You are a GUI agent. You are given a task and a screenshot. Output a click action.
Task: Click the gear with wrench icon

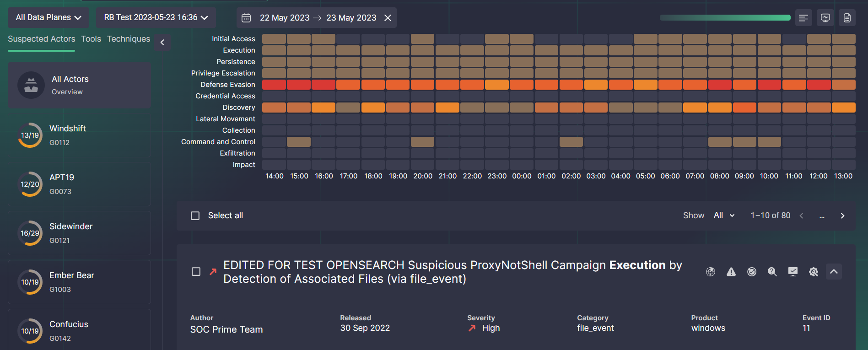coord(814,272)
